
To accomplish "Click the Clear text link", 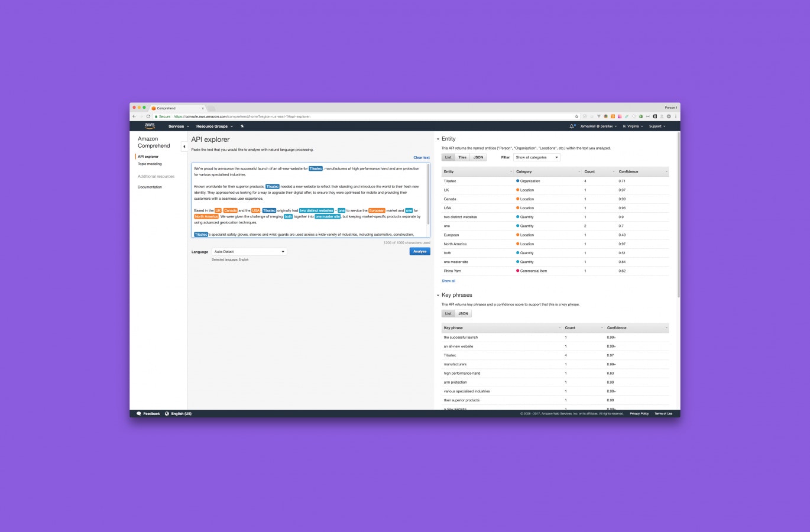I will click(x=422, y=158).
